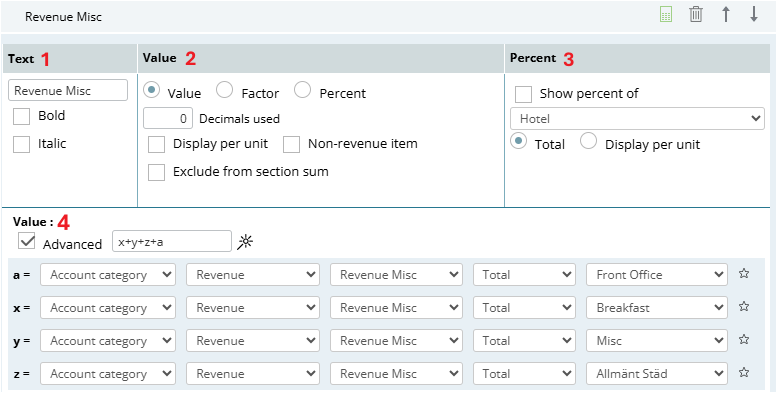Click the Revenue Misc header title

[x=63, y=17]
